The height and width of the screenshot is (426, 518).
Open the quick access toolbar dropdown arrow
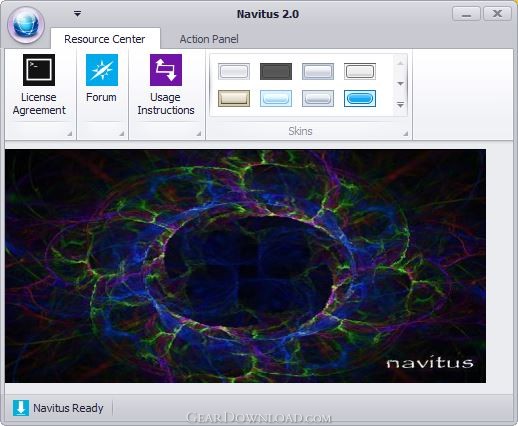tap(77, 14)
